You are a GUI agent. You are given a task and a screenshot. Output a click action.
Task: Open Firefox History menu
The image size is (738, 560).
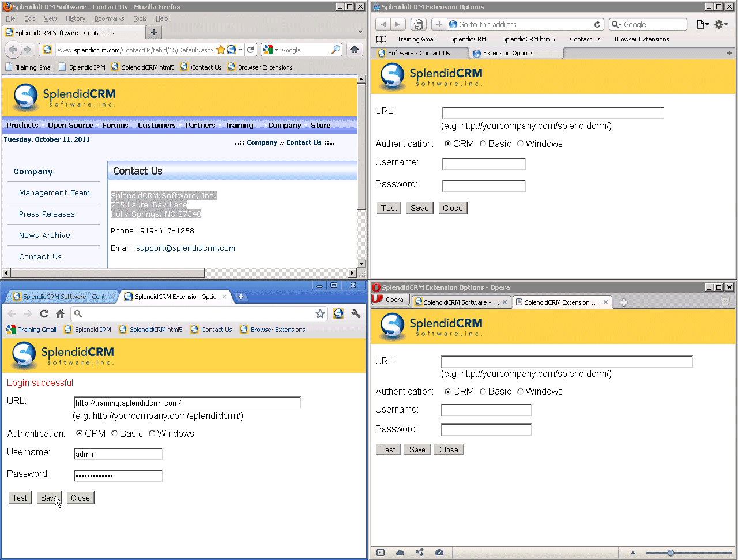click(x=76, y=18)
